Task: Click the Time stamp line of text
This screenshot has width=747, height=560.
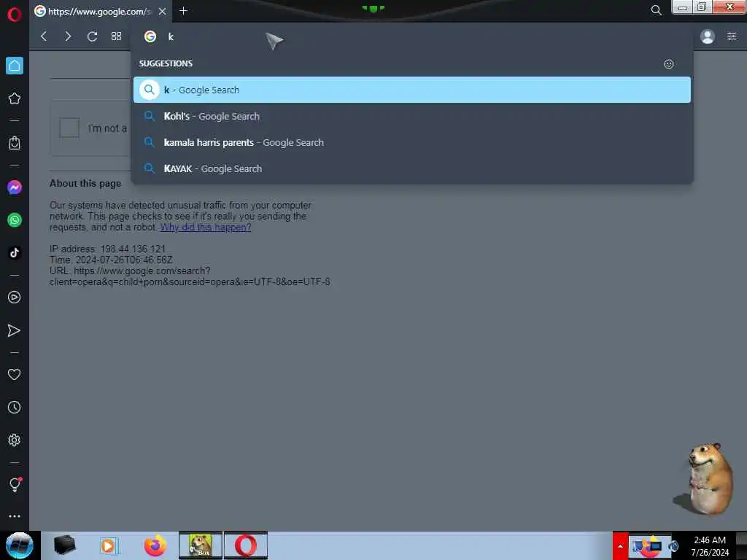Action: click(111, 260)
